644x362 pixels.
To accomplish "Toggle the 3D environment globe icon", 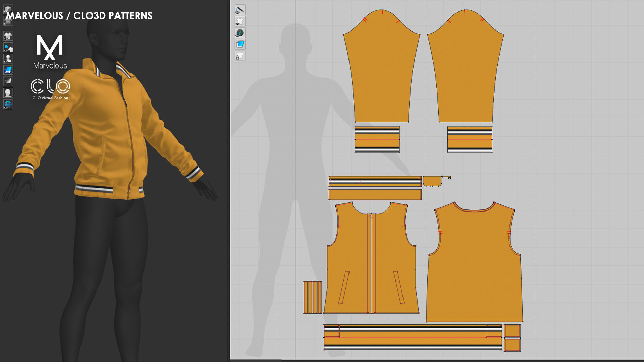I will pyautogui.click(x=8, y=104).
